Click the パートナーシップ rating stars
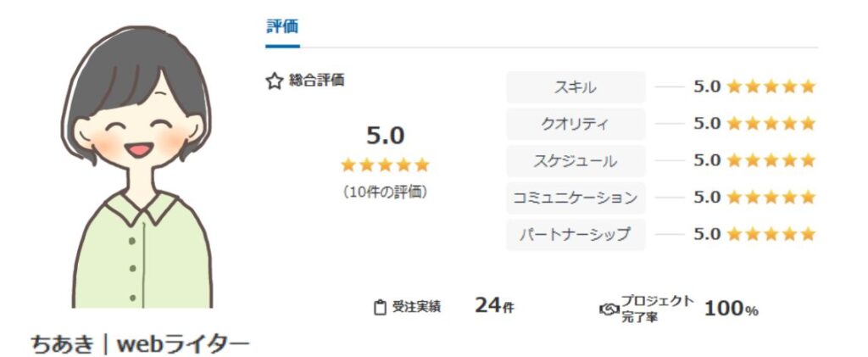 [x=771, y=234]
